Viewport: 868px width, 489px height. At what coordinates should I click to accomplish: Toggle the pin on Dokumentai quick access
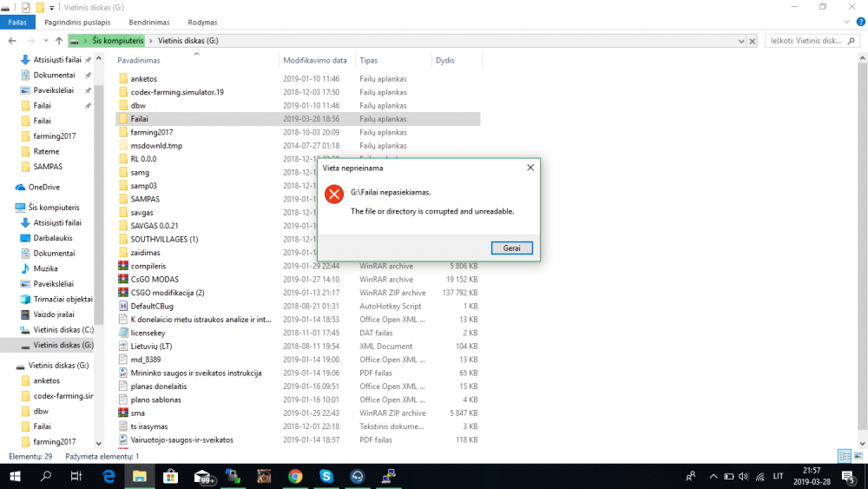coord(88,75)
